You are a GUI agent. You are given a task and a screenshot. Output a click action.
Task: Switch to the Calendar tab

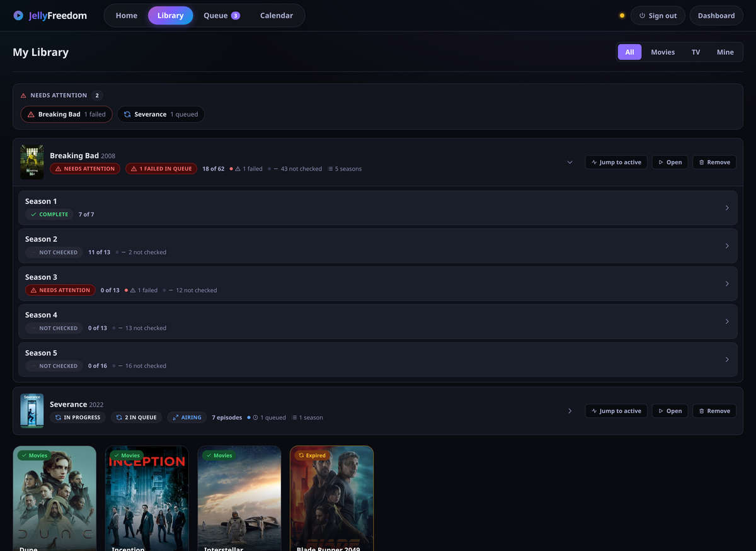[277, 16]
